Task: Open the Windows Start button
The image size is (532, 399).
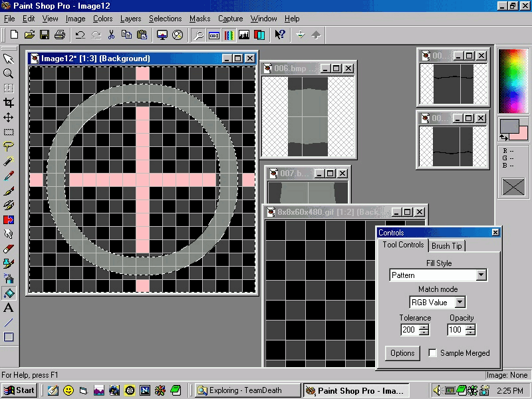Action: [x=19, y=390]
